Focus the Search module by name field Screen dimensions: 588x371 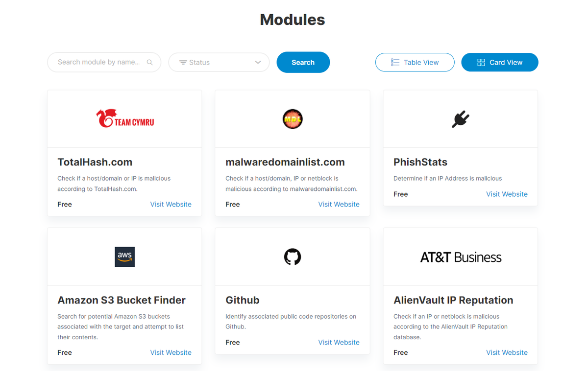pyautogui.click(x=104, y=62)
